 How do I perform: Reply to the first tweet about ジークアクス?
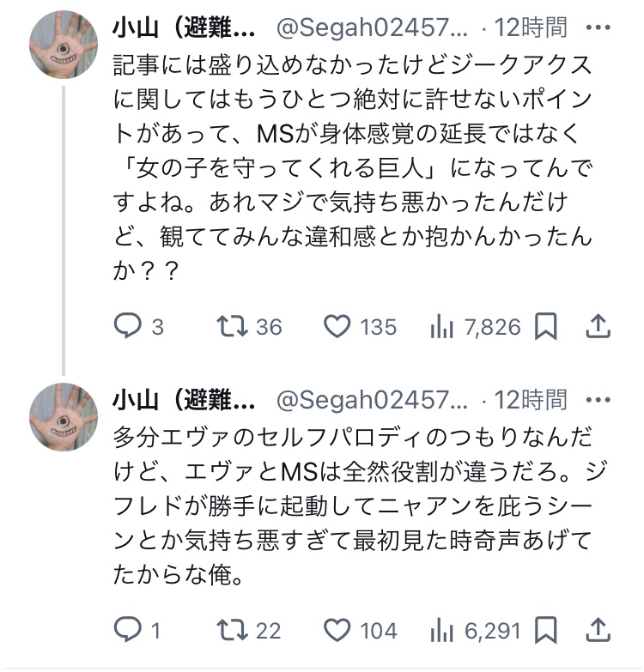pos(128,326)
